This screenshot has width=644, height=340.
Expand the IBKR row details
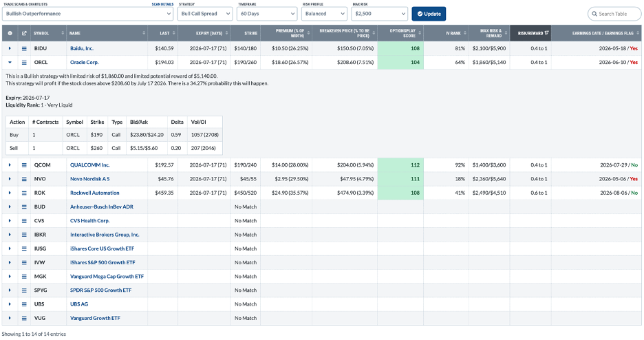click(10, 235)
